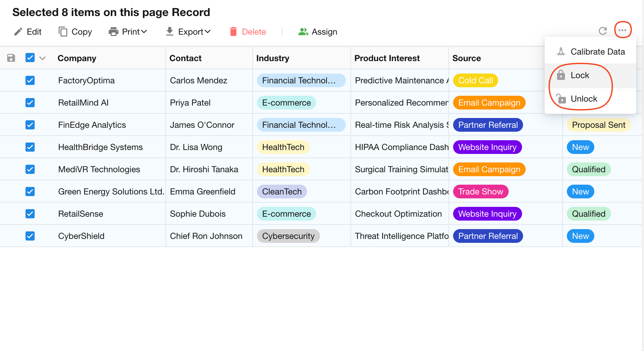Viewport: 644px width, 351px height.
Task: Select Unlock in the dropdown menu
Action: pyautogui.click(x=584, y=99)
